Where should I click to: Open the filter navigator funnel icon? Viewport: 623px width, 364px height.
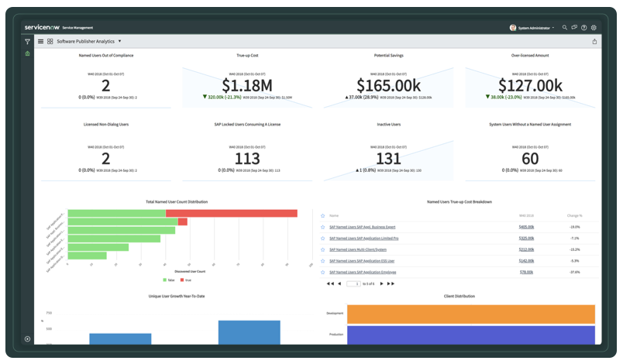tap(28, 41)
